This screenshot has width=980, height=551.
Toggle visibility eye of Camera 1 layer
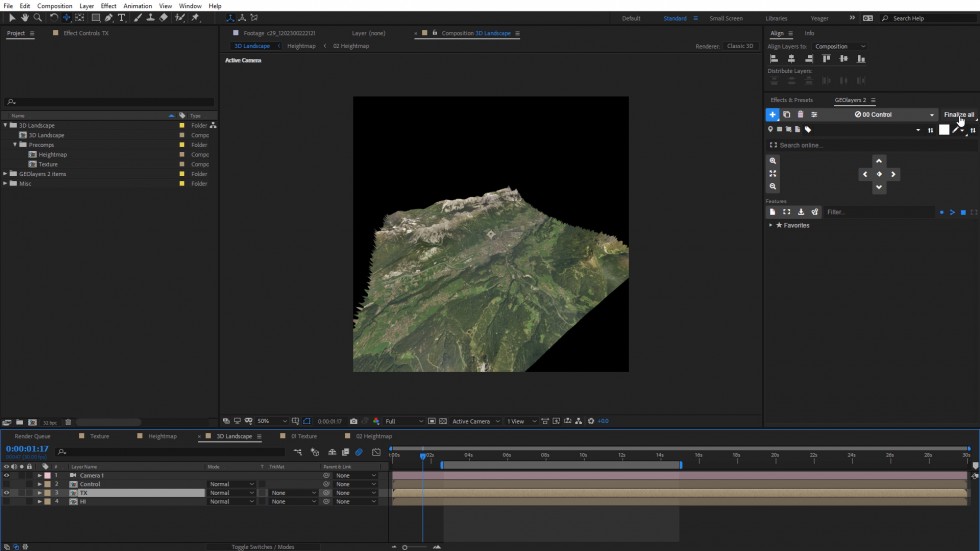point(6,475)
